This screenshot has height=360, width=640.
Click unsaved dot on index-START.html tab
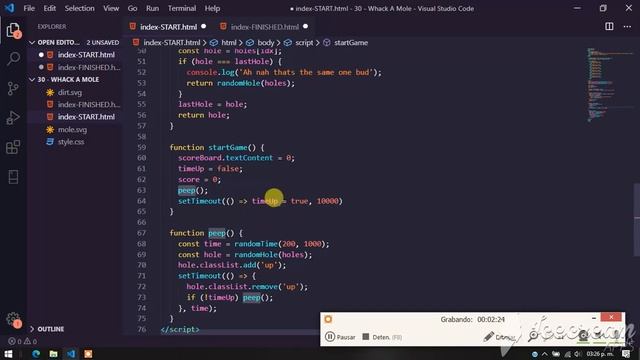click(x=203, y=27)
